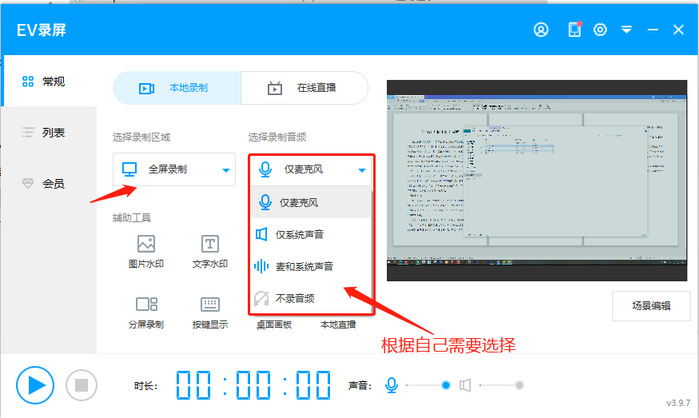Select 麦和系统声音 audio option

coord(311,266)
